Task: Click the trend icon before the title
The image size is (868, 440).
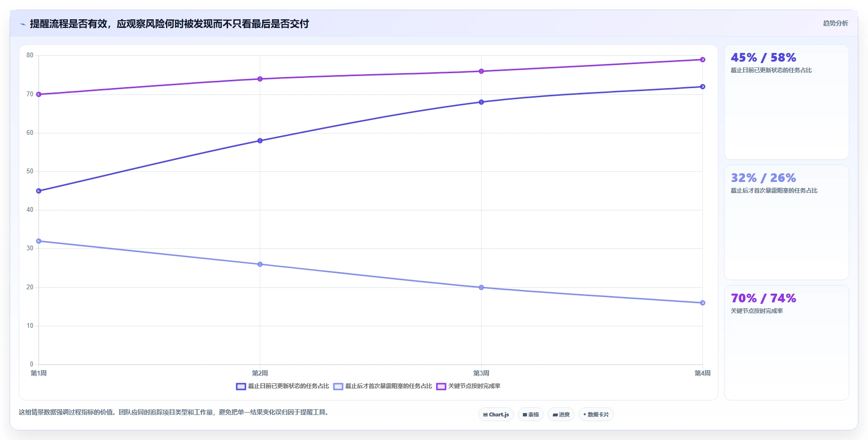Action: pos(23,24)
